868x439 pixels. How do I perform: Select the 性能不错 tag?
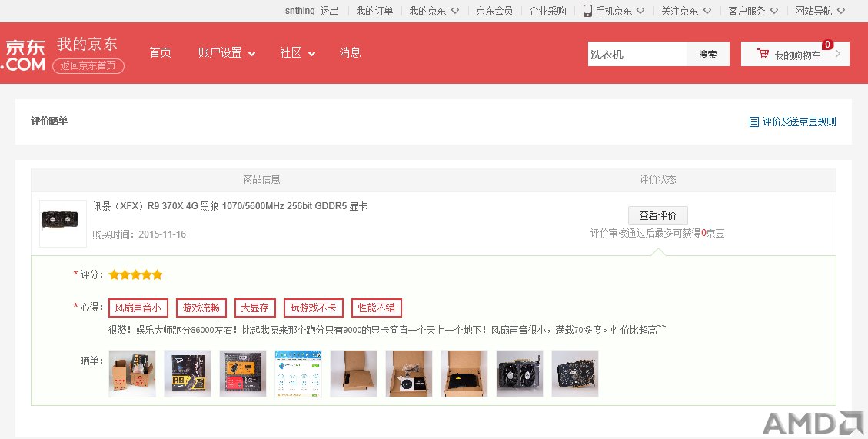[377, 308]
